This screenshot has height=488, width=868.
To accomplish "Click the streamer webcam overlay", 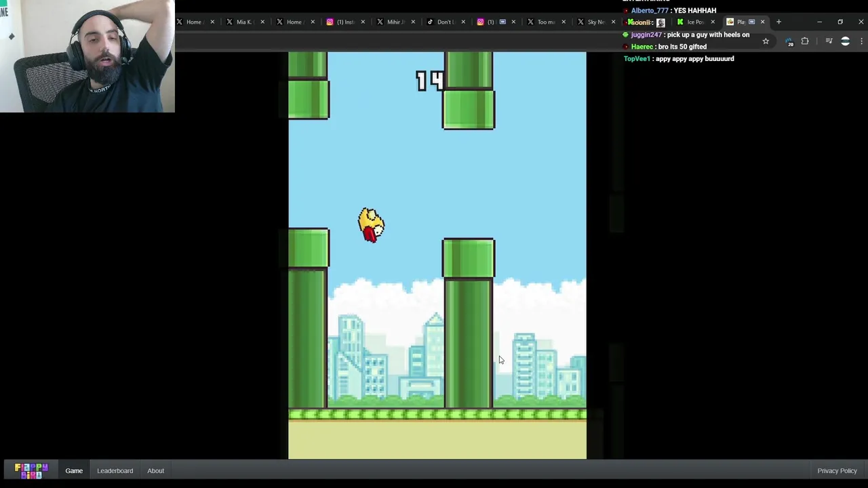I will coord(87,56).
